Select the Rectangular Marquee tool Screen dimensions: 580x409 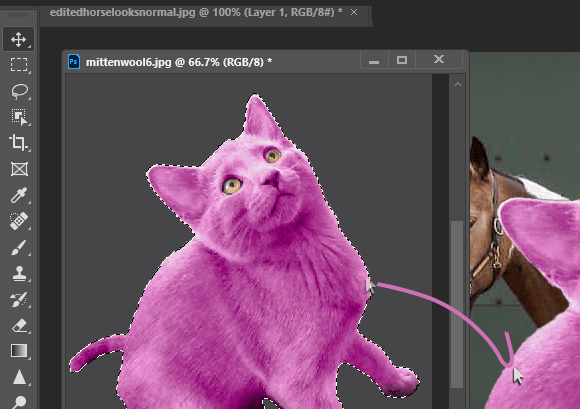tap(18, 65)
